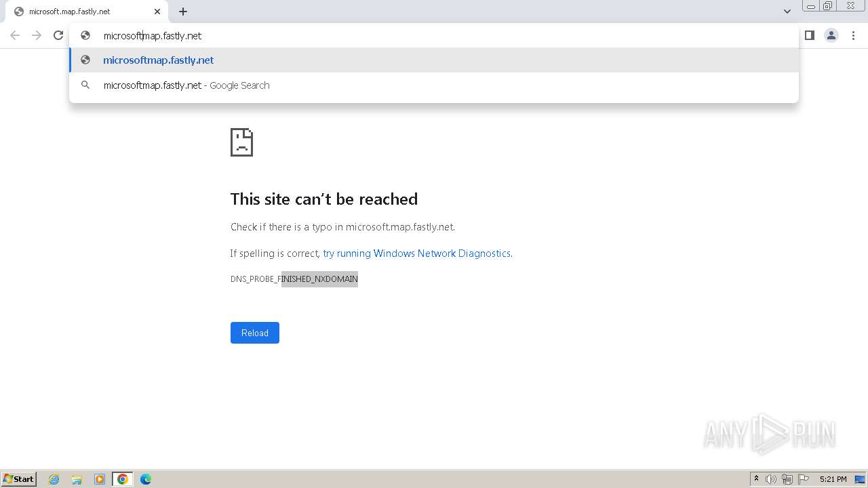Select the microsoft.map.fastly.net tab
This screenshot has width=868, height=488.
coord(87,12)
